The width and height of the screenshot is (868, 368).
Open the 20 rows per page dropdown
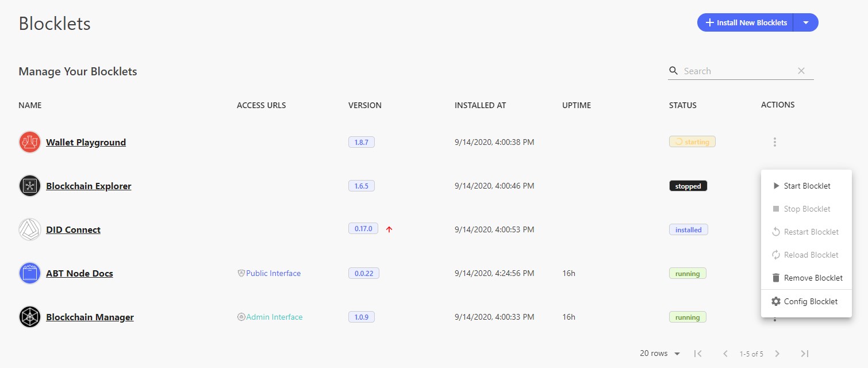click(660, 354)
